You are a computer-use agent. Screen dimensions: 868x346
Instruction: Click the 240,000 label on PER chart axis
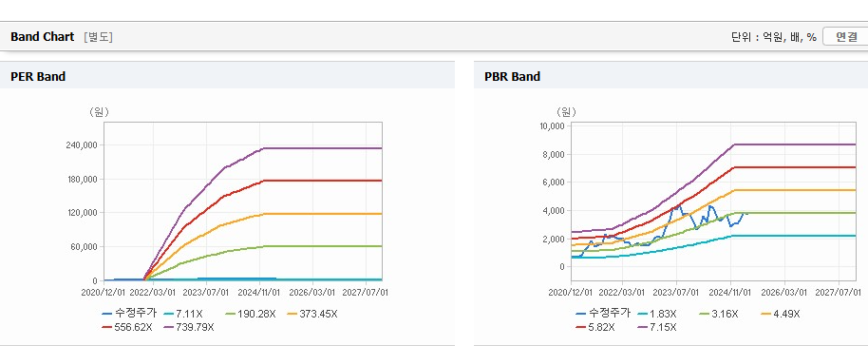pyautogui.click(x=82, y=145)
